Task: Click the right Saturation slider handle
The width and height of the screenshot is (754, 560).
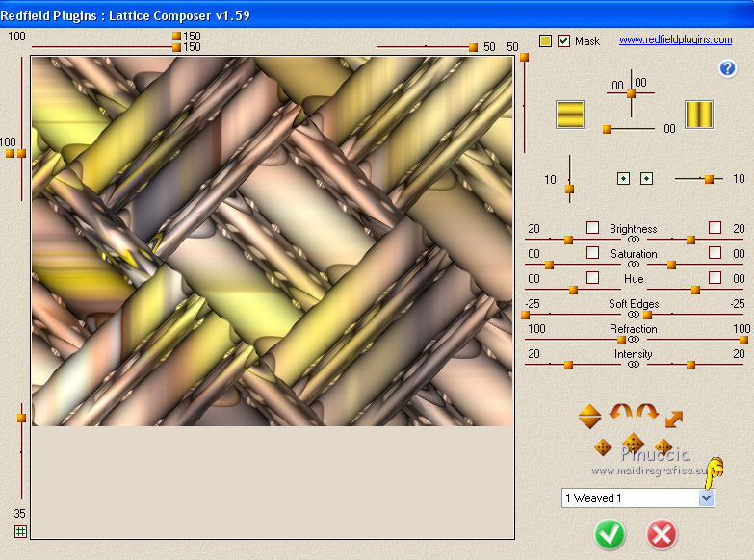Action: click(672, 265)
